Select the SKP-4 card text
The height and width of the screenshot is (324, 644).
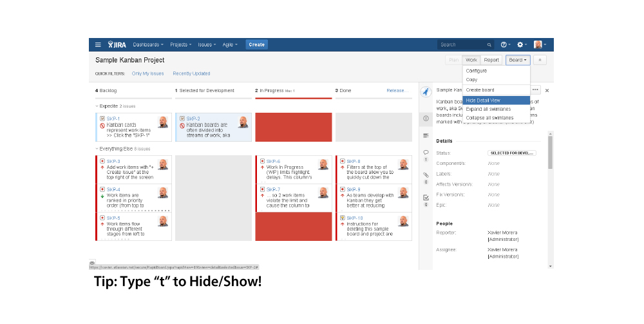(x=126, y=200)
